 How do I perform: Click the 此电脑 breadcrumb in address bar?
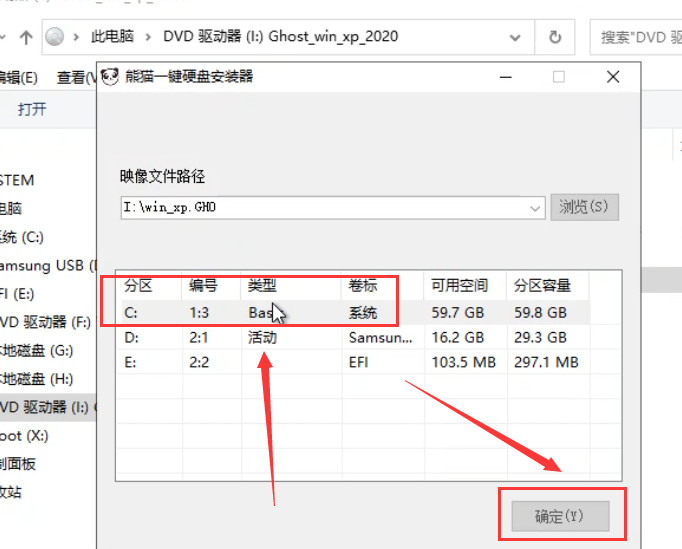point(112,37)
